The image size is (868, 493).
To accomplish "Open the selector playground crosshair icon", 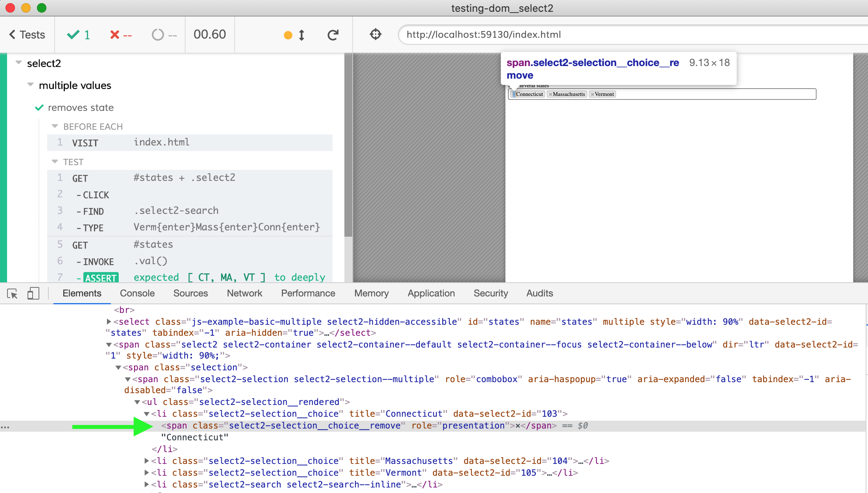I will [375, 35].
